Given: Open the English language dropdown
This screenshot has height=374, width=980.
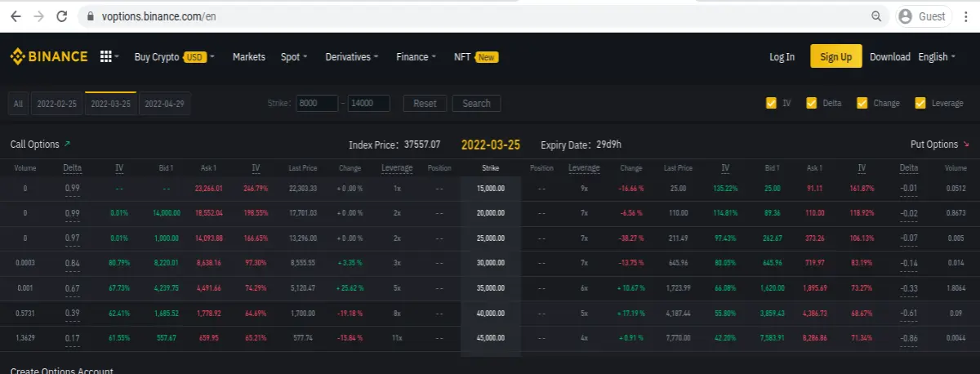Looking at the screenshot, I should click(938, 57).
